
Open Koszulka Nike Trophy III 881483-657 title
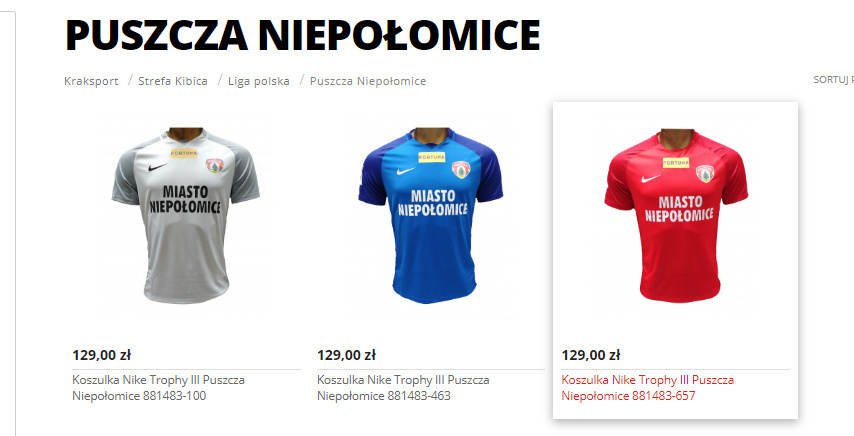tap(648, 388)
